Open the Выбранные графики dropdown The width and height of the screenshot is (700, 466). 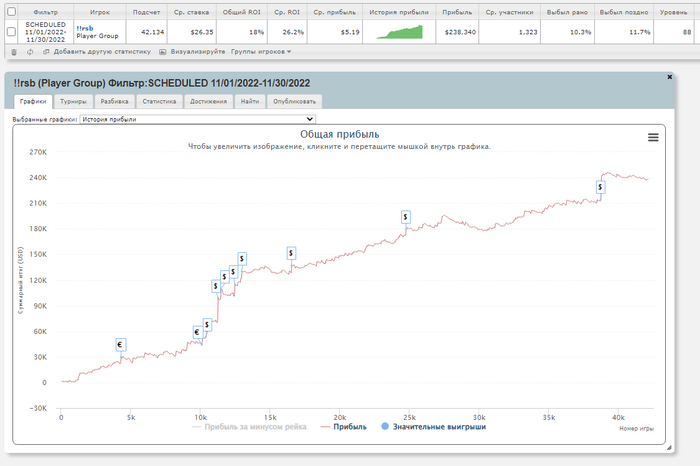197,119
